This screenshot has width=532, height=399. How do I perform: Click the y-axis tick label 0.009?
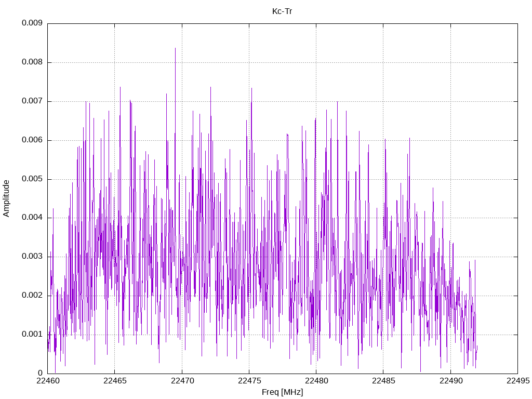pyautogui.click(x=32, y=23)
